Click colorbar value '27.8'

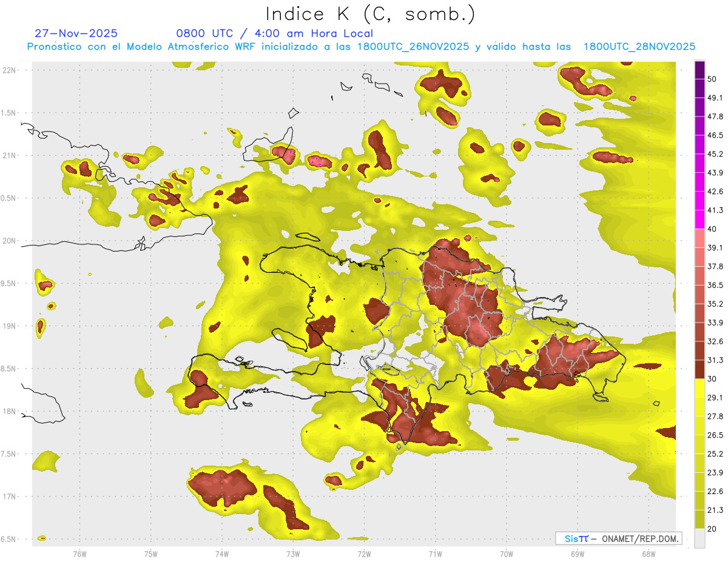coord(715,416)
